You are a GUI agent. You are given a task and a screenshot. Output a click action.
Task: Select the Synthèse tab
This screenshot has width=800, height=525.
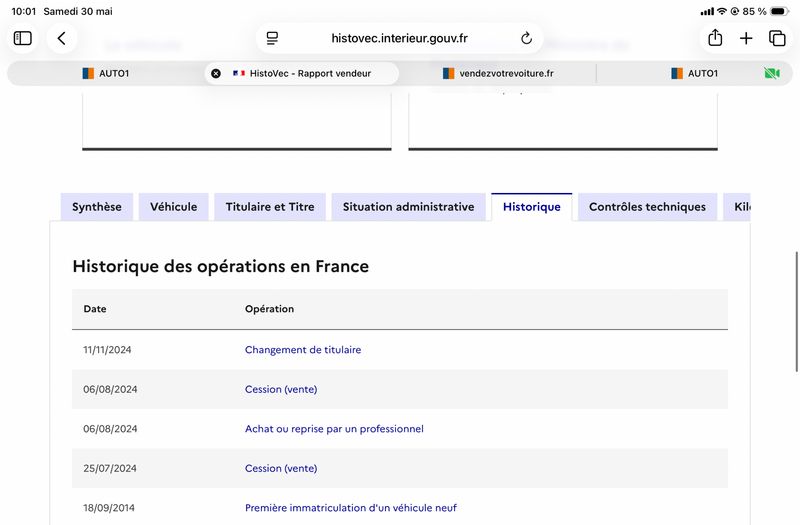point(97,207)
